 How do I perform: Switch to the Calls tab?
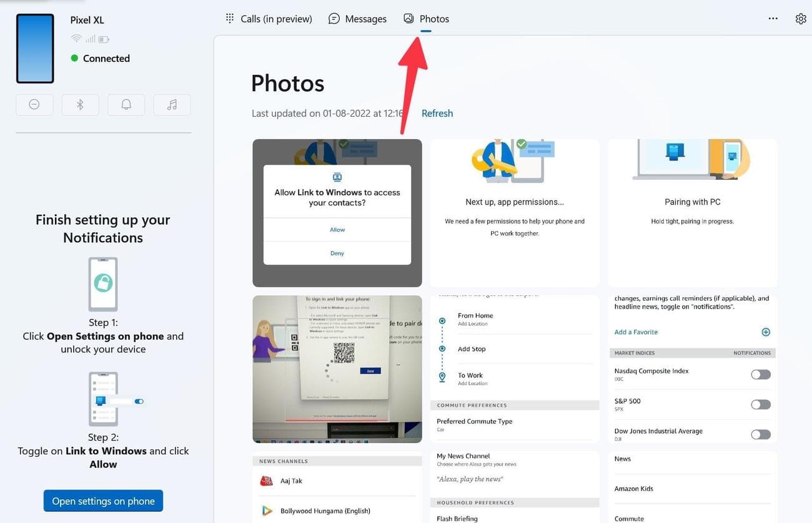tap(269, 18)
